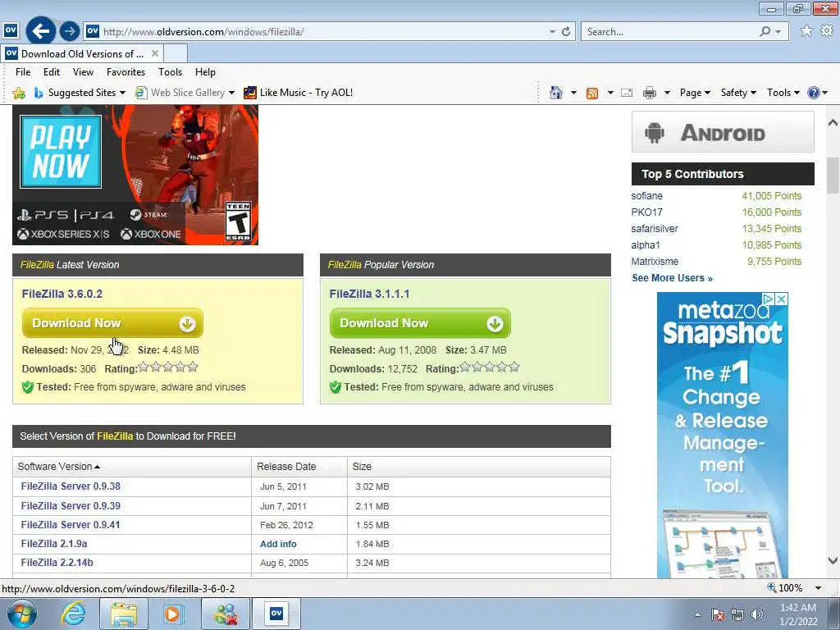Open Windows Media Player on taskbar
The width and height of the screenshot is (840, 630).
coord(173,614)
